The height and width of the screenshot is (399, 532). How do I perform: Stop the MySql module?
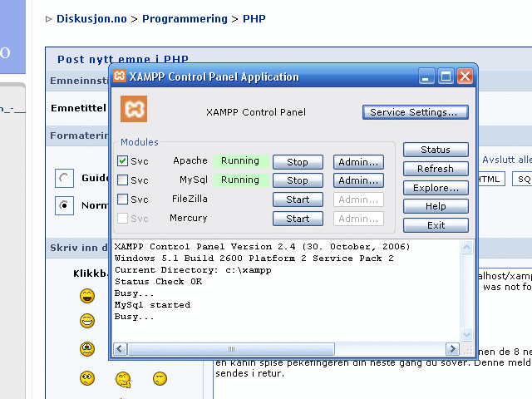[x=298, y=180]
